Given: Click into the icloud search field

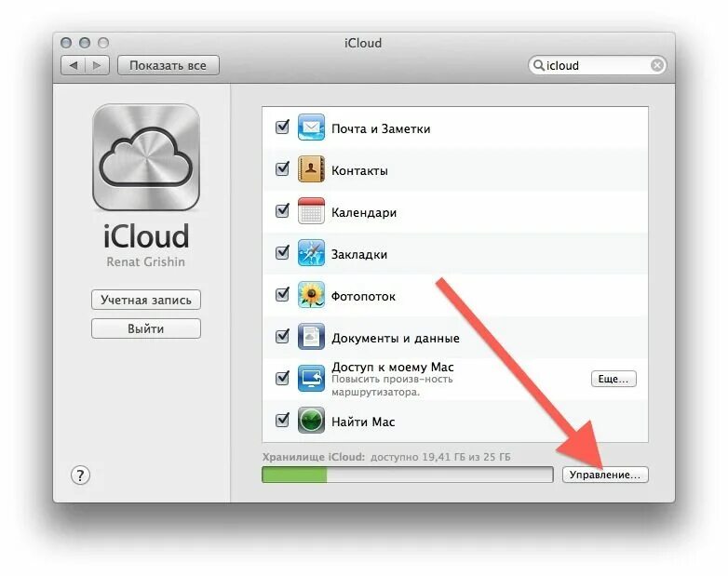Looking at the screenshot, I should (598, 65).
